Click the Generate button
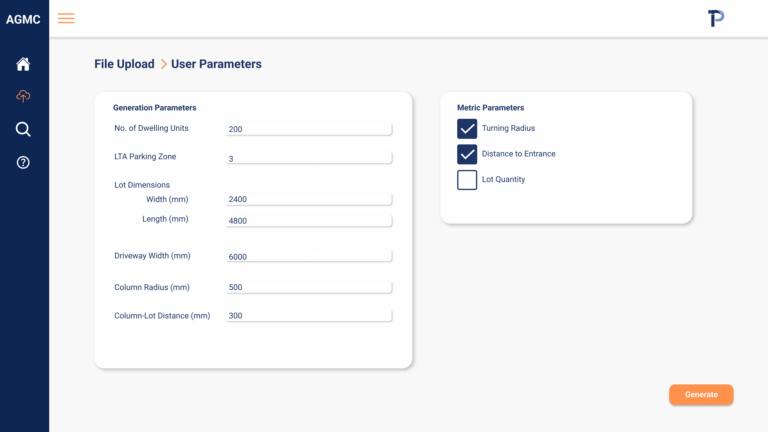Screen dimensions: 768x432 click(701, 394)
